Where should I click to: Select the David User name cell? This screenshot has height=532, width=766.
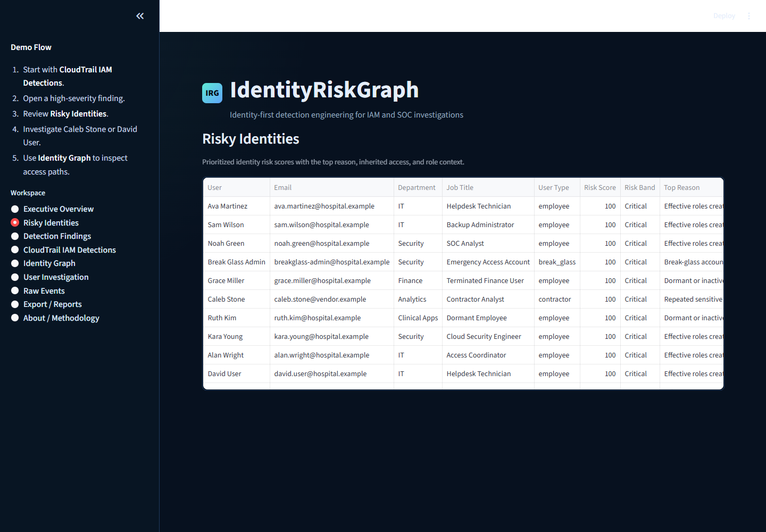click(237, 373)
